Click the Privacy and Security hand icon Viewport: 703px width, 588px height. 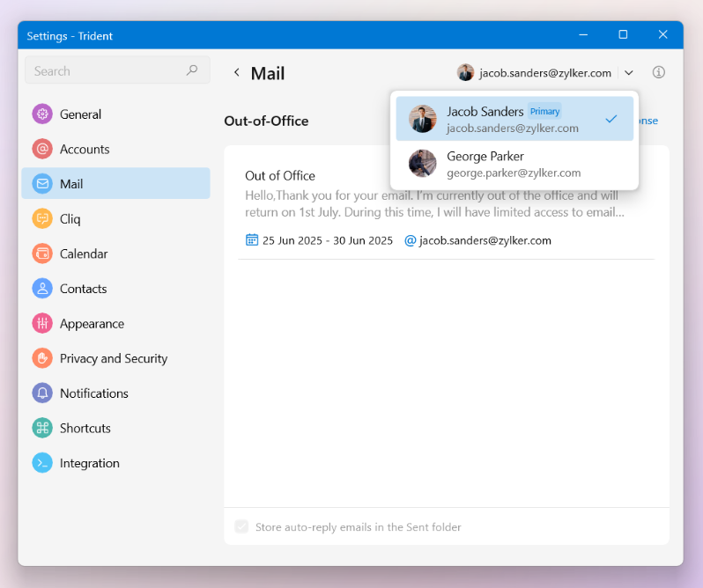point(42,358)
